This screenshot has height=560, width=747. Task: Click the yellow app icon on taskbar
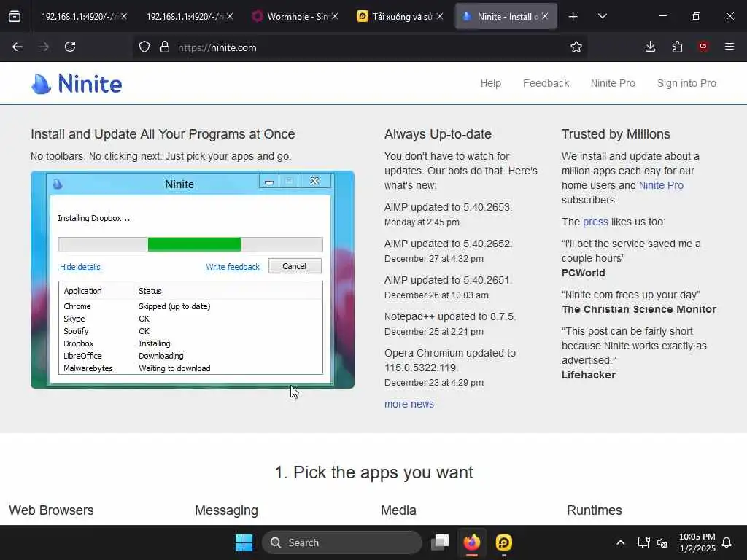503,542
